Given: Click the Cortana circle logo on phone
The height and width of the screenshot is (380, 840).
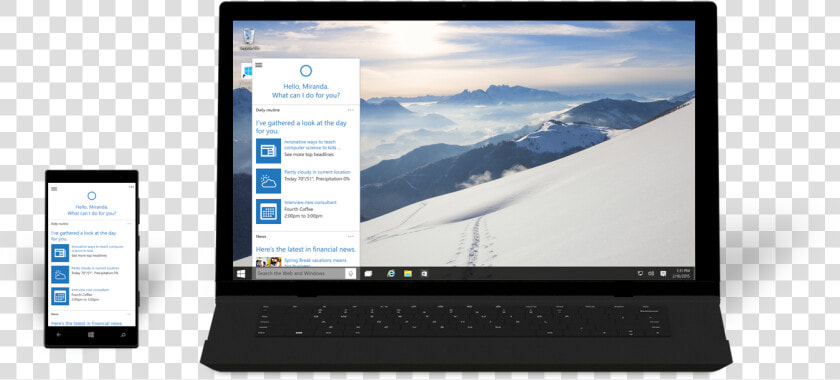Looking at the screenshot, I should pyautogui.click(x=92, y=196).
